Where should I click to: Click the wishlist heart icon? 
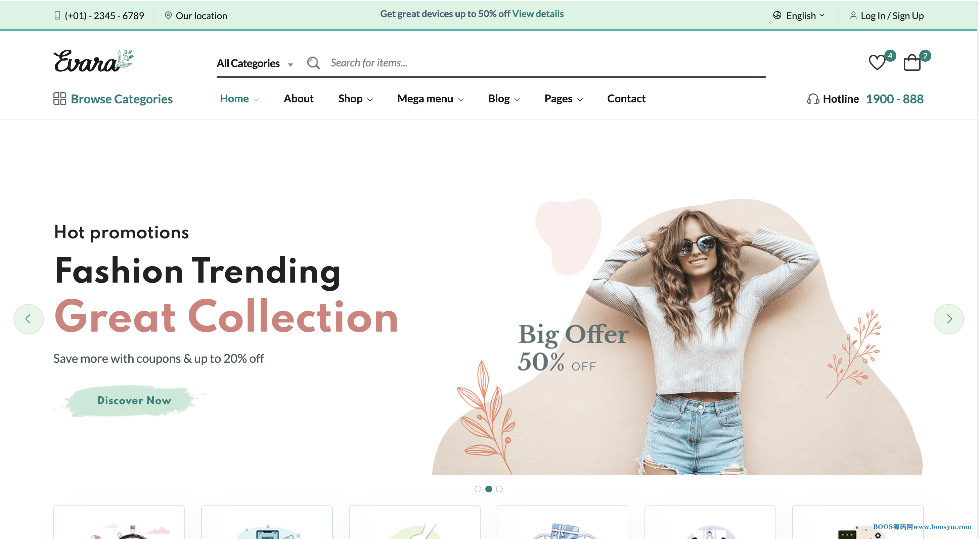coord(879,62)
